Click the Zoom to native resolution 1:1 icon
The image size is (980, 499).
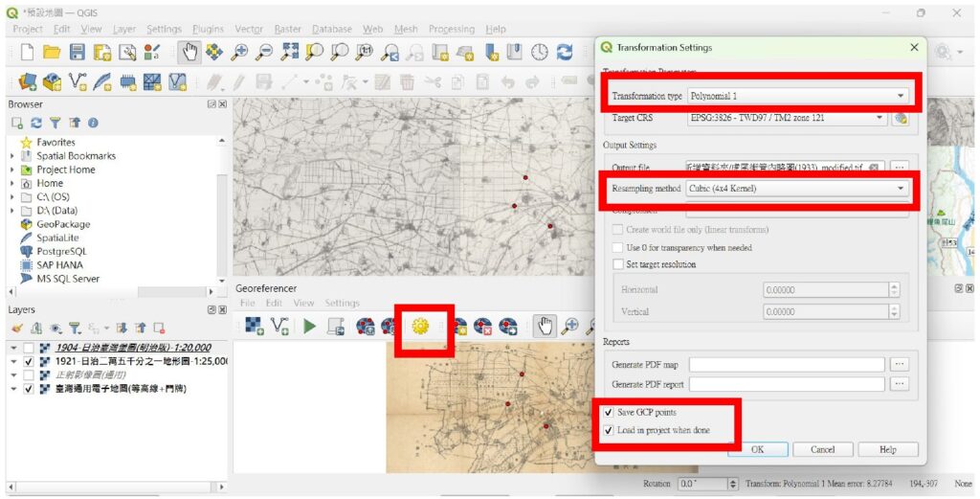click(x=365, y=53)
